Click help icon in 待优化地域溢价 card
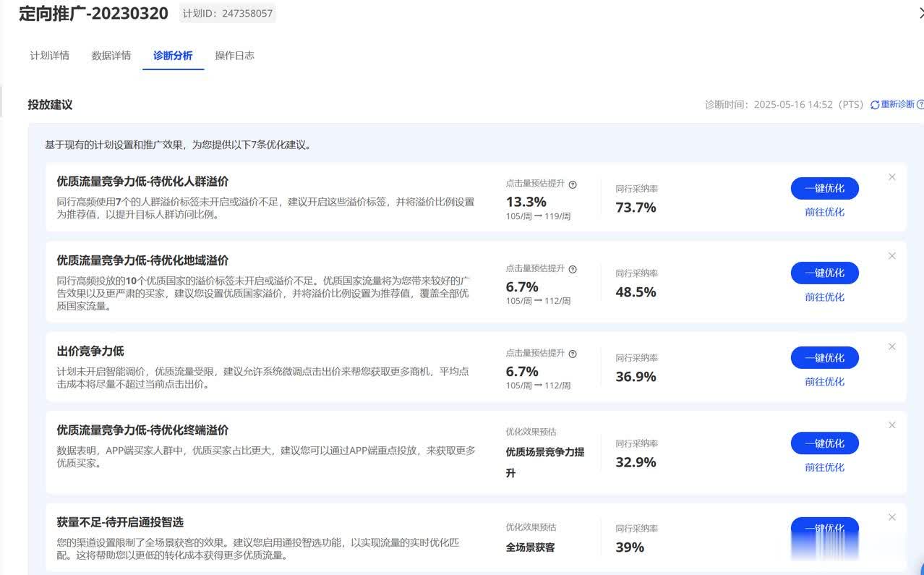Viewport: 924px width, 575px height. (x=573, y=269)
